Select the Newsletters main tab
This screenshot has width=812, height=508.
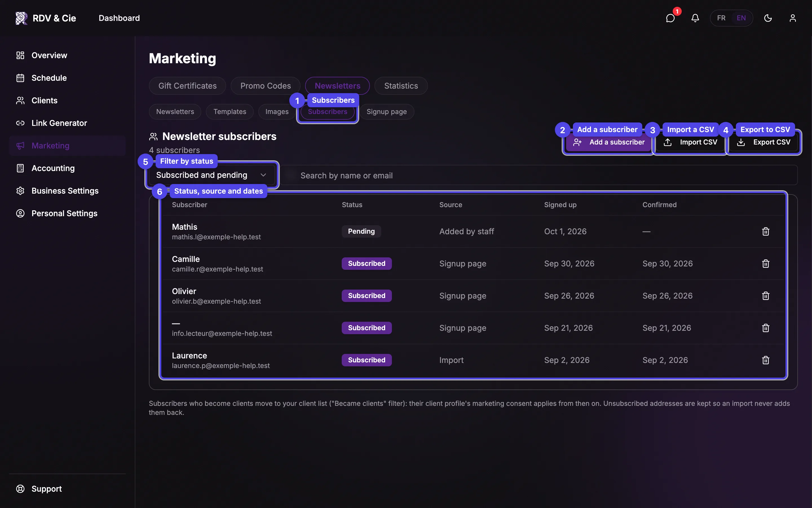point(337,86)
